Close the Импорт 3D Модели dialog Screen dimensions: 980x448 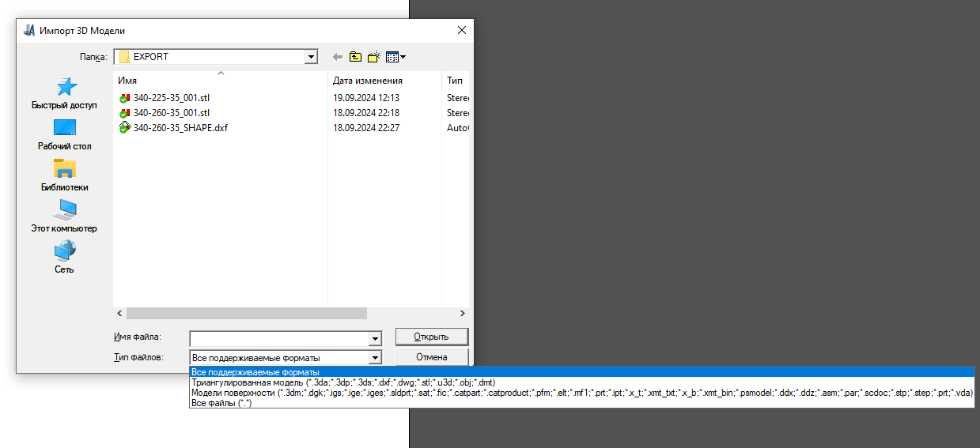462,31
